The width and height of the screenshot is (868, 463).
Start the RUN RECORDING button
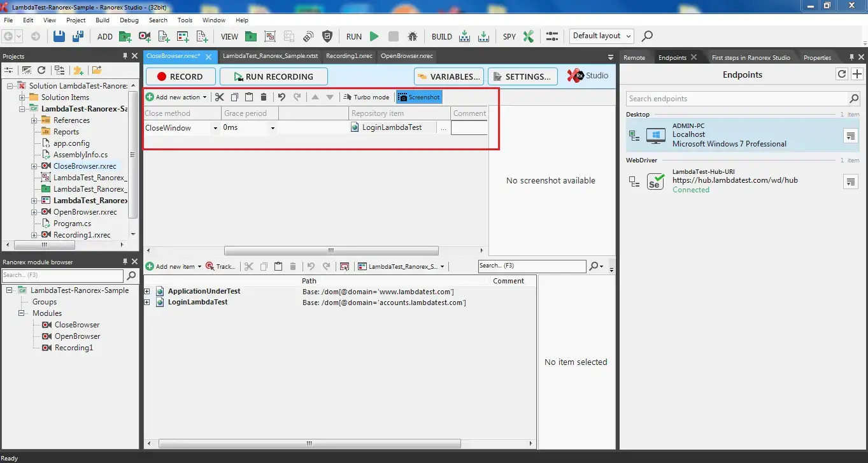pyautogui.click(x=273, y=76)
